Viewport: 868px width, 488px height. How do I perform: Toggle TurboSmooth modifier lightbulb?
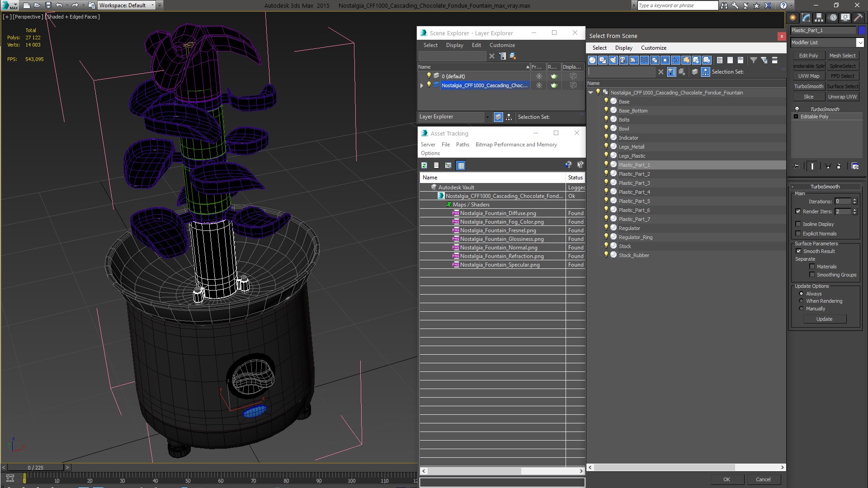(x=797, y=109)
